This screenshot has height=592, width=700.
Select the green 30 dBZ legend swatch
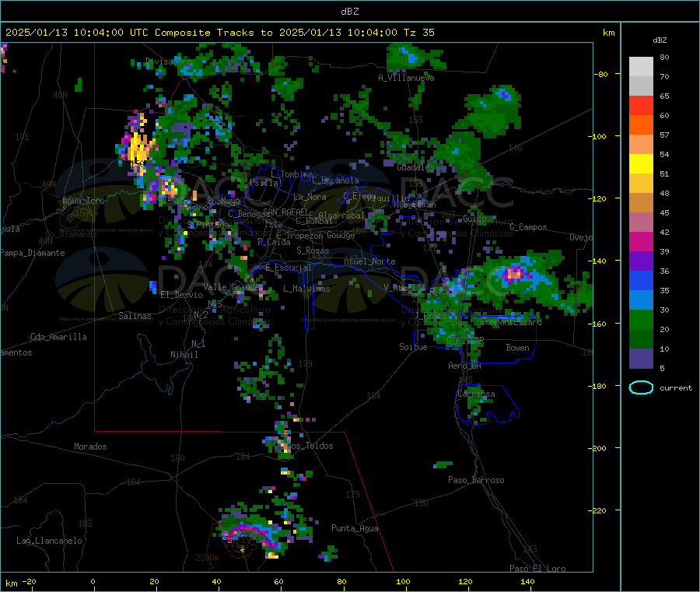641,319
